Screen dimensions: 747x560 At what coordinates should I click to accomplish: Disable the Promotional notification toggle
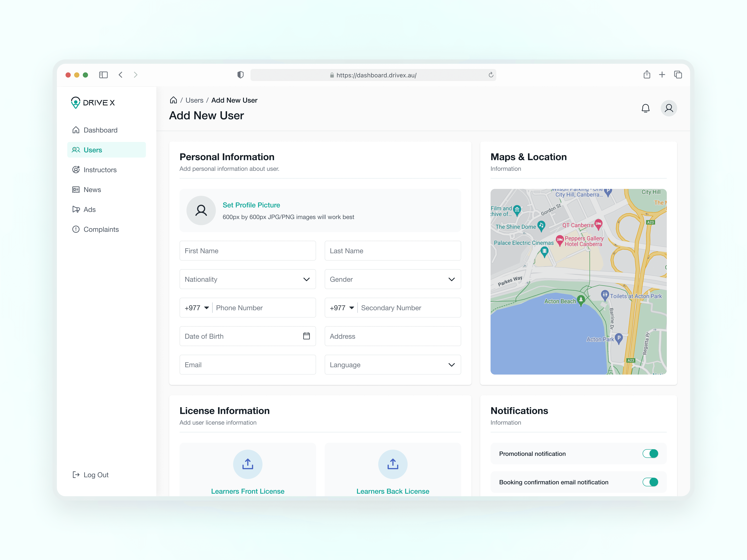click(650, 453)
